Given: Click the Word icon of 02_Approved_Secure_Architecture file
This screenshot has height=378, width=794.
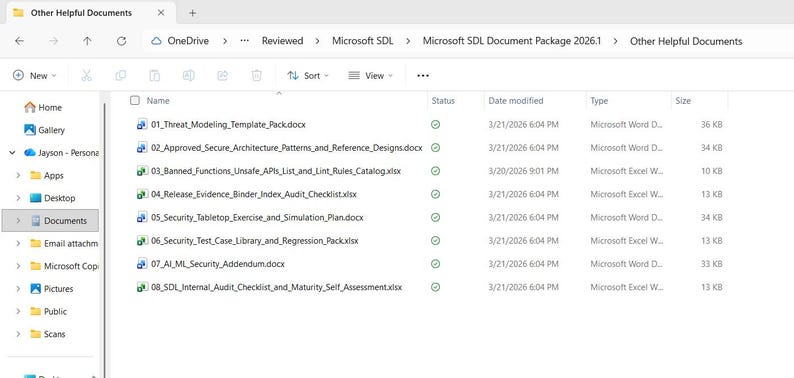Looking at the screenshot, I should (142, 147).
